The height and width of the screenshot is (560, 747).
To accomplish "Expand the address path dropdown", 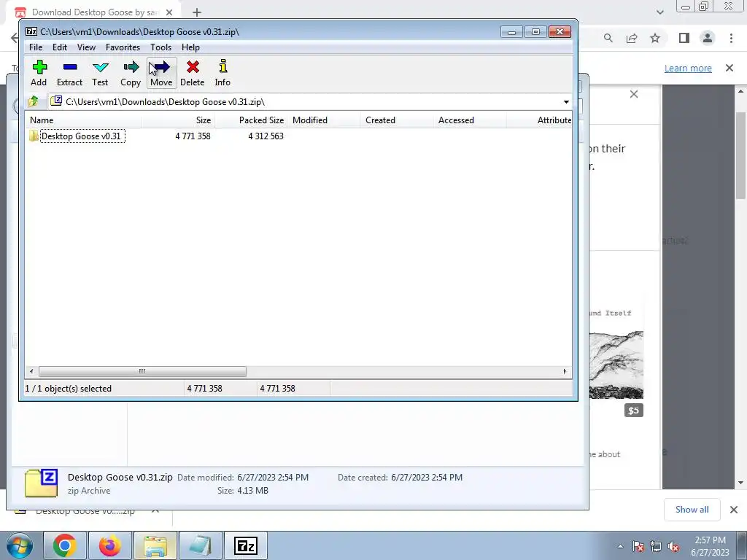I will coord(566,102).
